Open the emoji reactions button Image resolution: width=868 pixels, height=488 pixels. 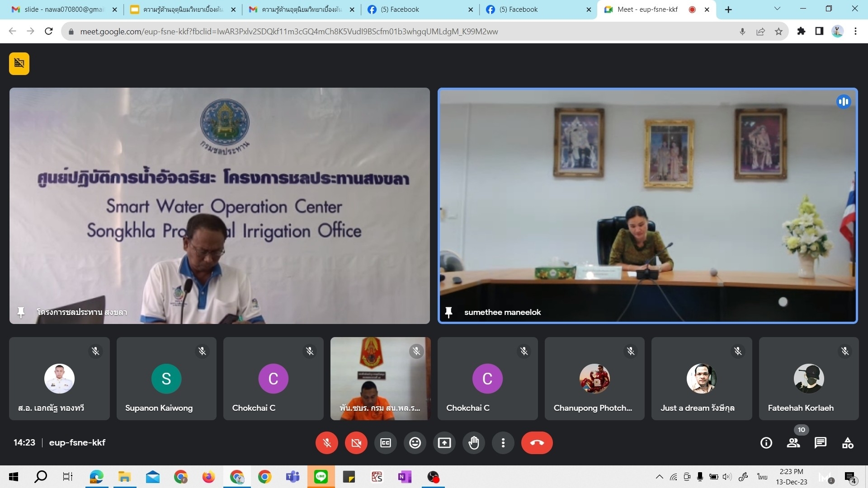[415, 443]
